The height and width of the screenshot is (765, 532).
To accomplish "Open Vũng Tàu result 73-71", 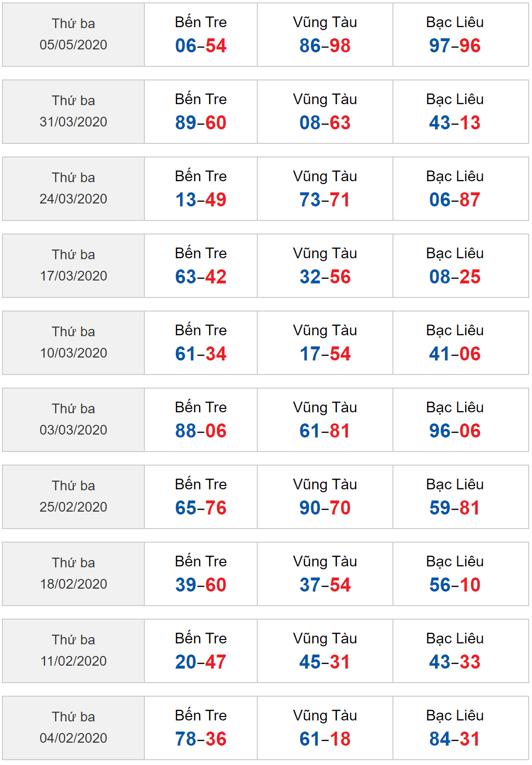I will pos(325,200).
